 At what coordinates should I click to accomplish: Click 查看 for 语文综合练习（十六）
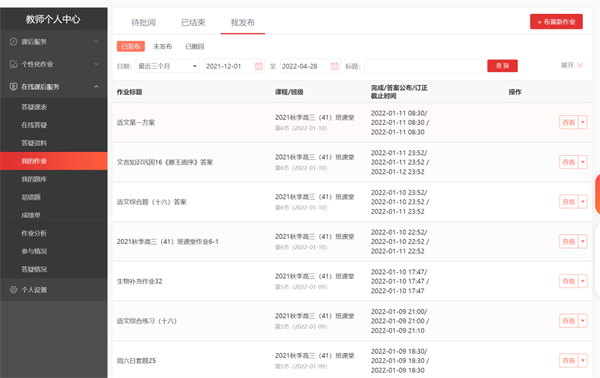tap(569, 321)
